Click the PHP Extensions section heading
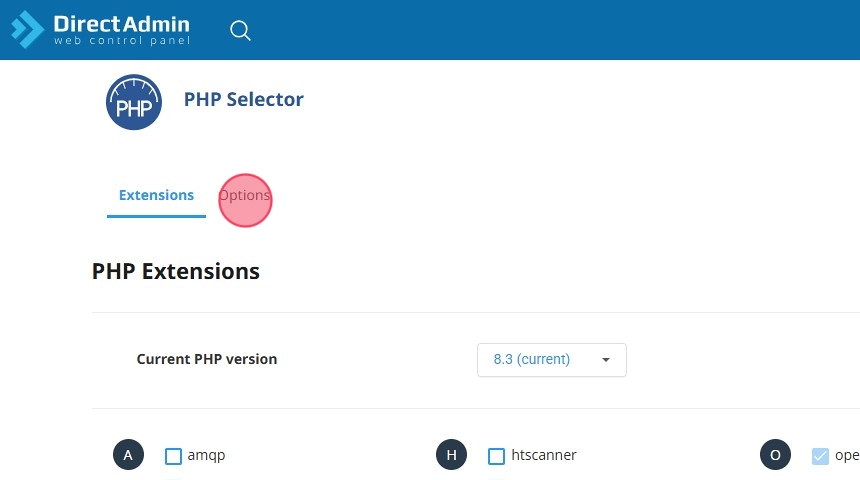Screen dimensions: 860x480 click(x=176, y=271)
